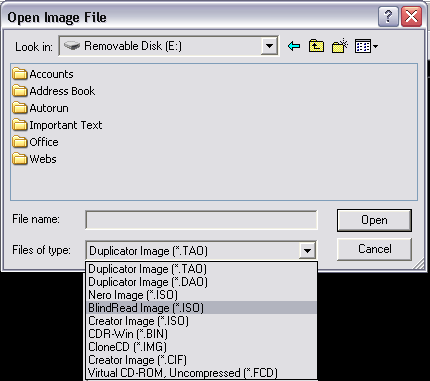Image resolution: width=430 pixels, height=381 pixels.
Task: Choose Virtual CD-ROM, Uncompressed (*.FCD)
Action: (201, 373)
